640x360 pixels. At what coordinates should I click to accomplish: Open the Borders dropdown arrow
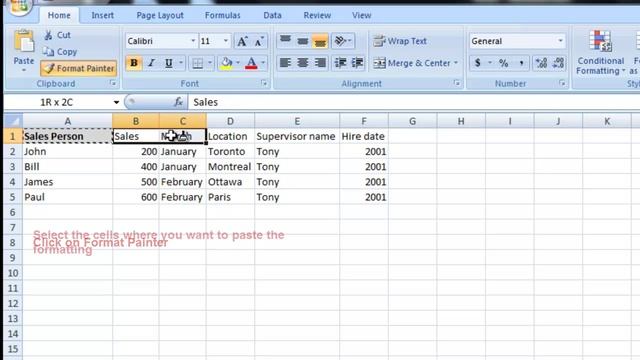[x=210, y=63]
